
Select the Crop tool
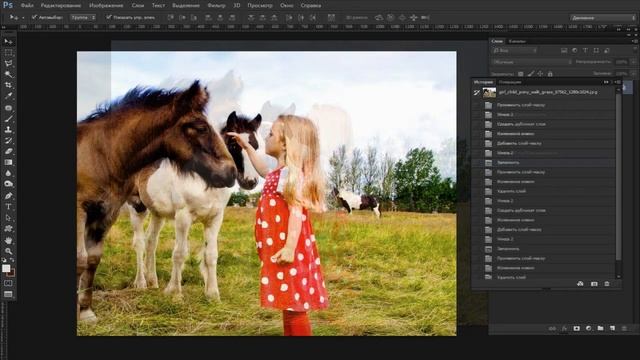pos(8,85)
